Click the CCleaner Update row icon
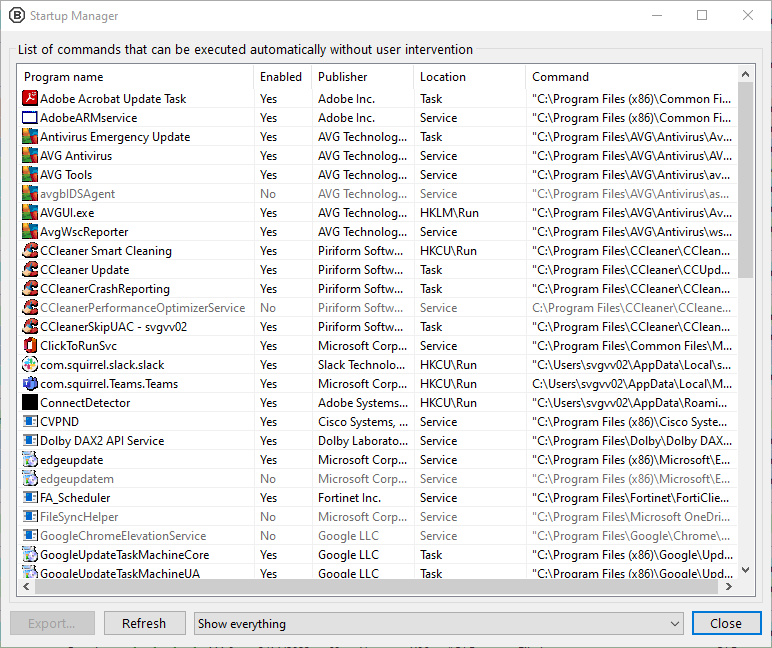Screen dimensions: 772x648 30,270
